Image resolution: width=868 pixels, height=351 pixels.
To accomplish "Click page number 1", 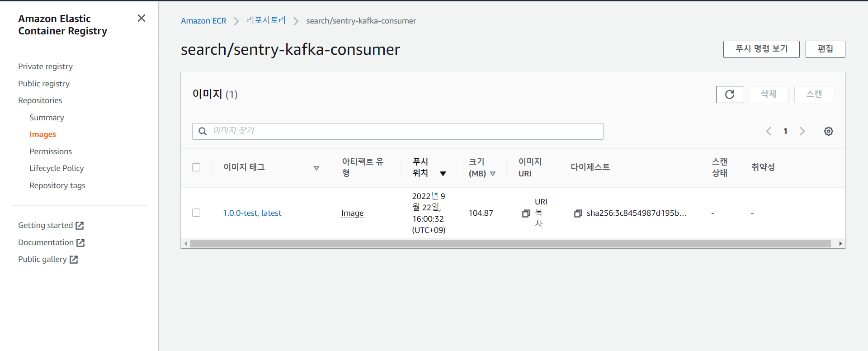I will pyautogui.click(x=785, y=131).
